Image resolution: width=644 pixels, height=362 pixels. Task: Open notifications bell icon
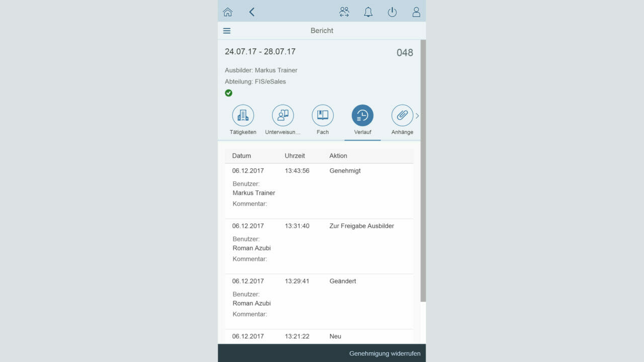coord(368,12)
